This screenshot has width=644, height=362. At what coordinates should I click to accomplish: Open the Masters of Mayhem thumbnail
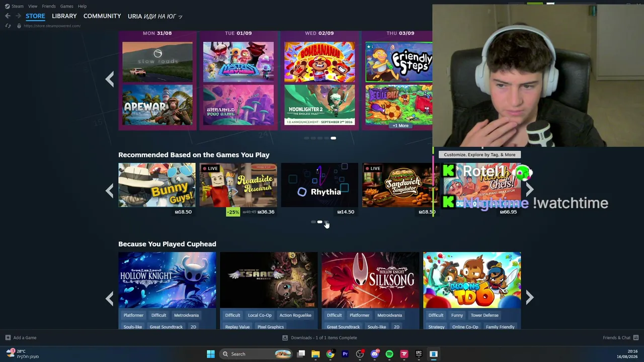[x=238, y=62]
